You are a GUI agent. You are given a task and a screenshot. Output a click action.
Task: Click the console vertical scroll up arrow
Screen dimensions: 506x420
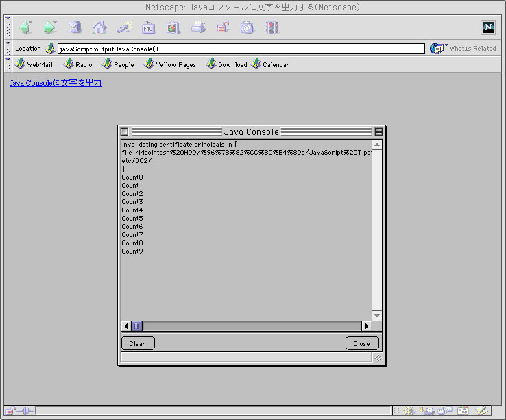coord(377,145)
